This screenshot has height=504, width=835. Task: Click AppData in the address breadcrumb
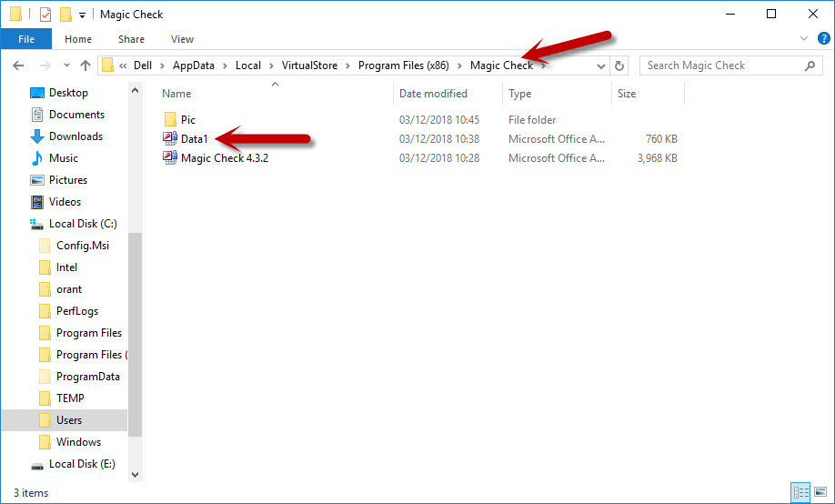pos(194,66)
